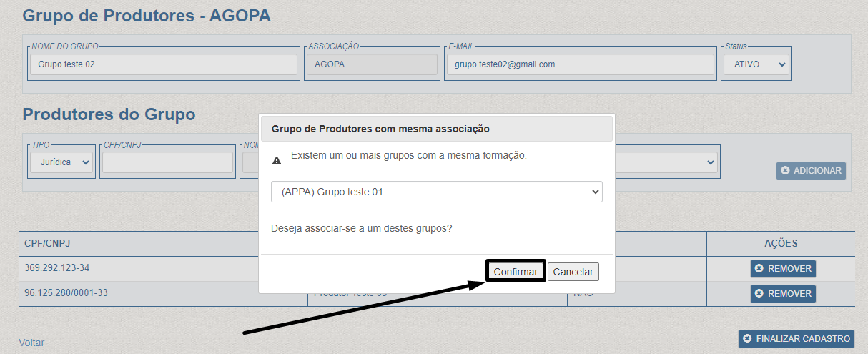This screenshot has height=354, width=868.
Task: Select the ASSOCIAÇÃO field showing AGOPA
Action: pyautogui.click(x=371, y=64)
